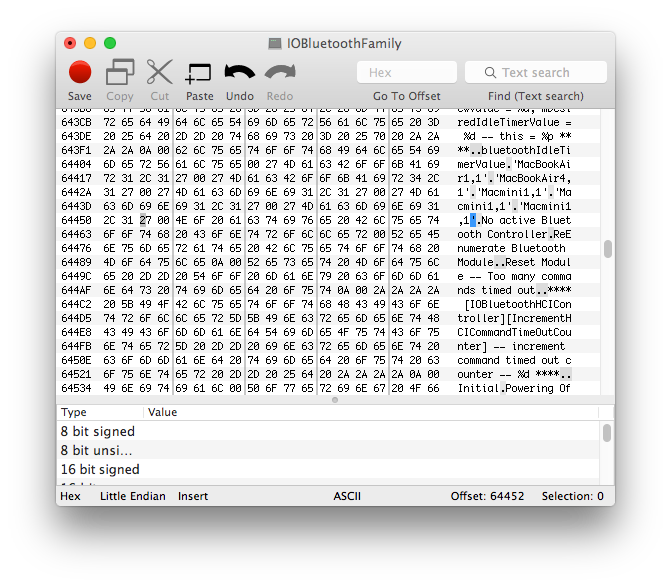Click the Undo arrow icon
Image resolution: width=671 pixels, height=586 pixels.
click(239, 72)
